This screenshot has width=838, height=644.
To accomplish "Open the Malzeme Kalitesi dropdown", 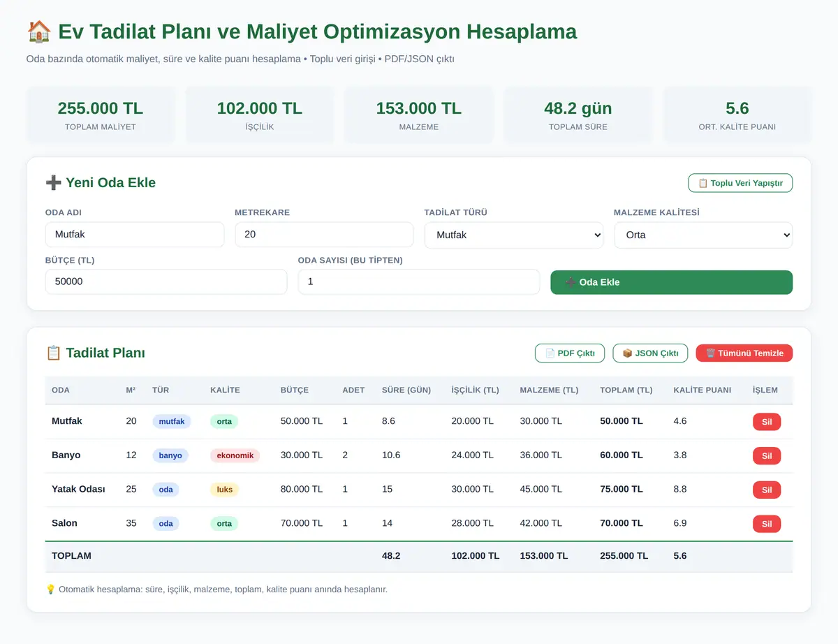I will pos(703,235).
